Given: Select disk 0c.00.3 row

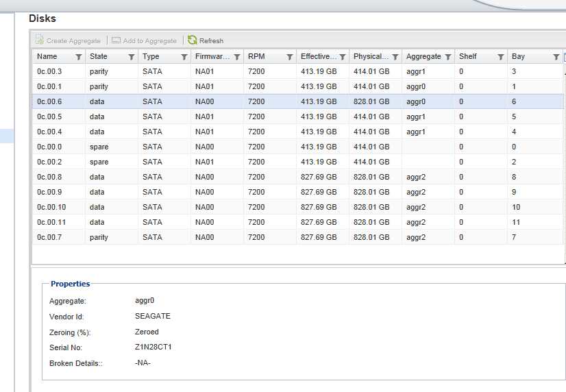Looking at the screenshot, I should click(x=298, y=71).
